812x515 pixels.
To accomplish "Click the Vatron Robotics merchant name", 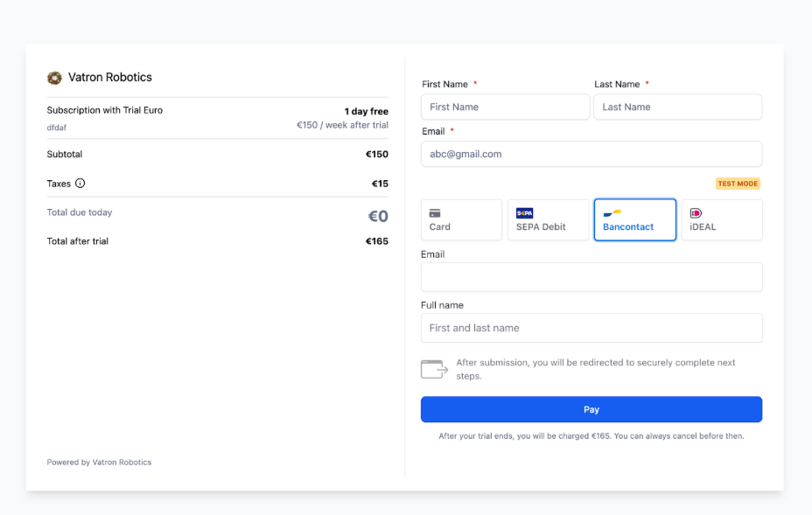I will point(110,78).
